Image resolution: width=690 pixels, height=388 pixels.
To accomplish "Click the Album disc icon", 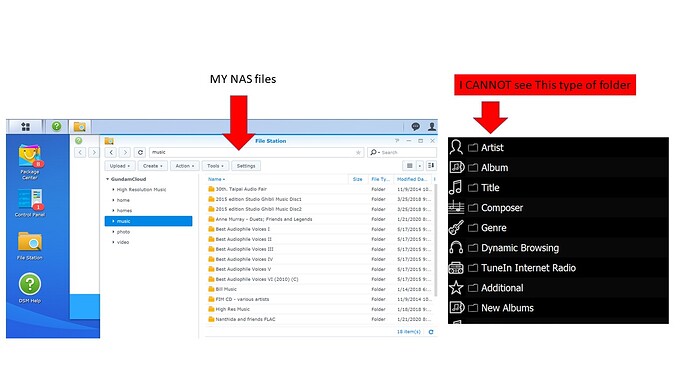I will pyautogui.click(x=457, y=167).
